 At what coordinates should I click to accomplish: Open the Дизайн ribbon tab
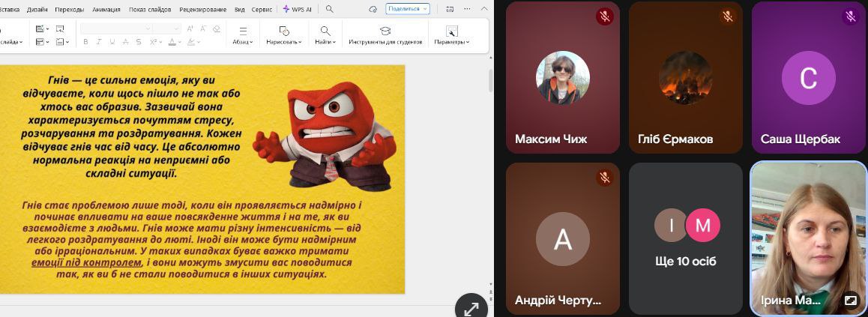(37, 9)
